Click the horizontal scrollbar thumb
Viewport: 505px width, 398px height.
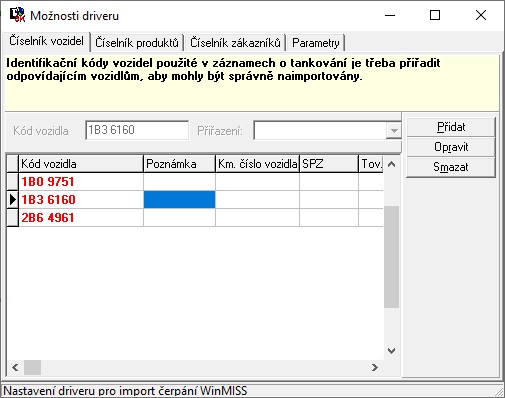(32, 367)
